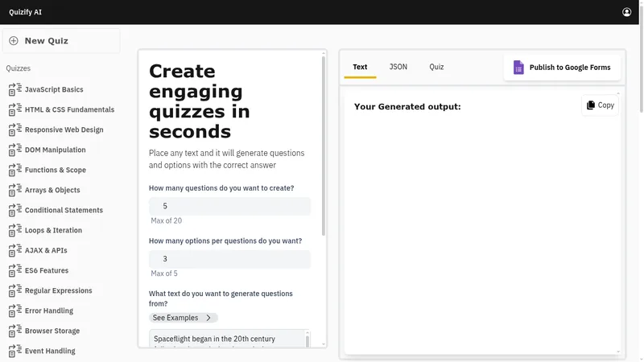Click the Publish to Google Forms label
644x362 pixels.
pos(570,68)
